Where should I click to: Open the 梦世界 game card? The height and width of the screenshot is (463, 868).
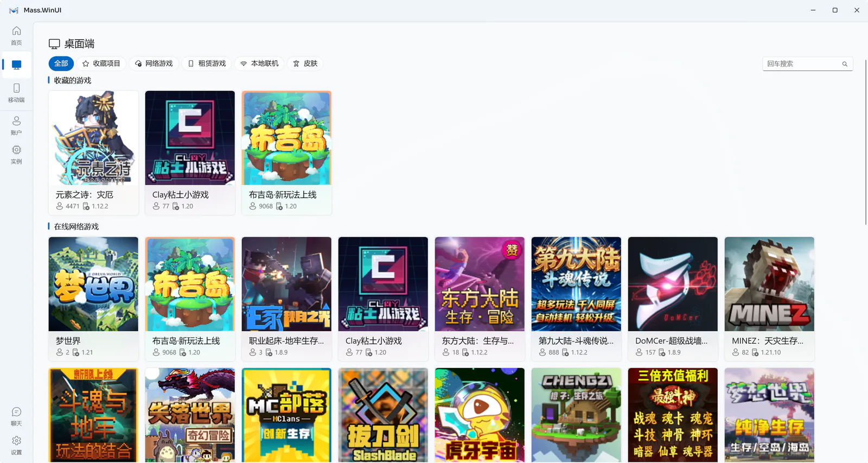click(93, 299)
